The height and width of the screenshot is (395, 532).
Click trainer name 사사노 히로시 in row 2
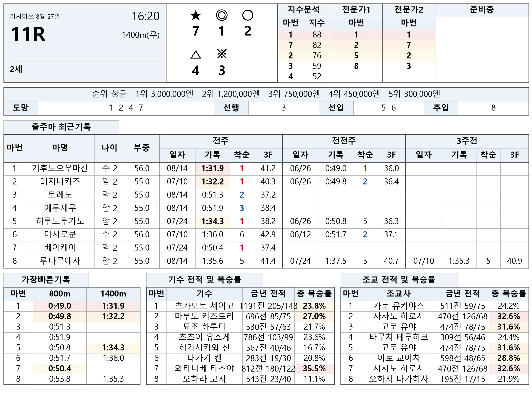point(398,316)
